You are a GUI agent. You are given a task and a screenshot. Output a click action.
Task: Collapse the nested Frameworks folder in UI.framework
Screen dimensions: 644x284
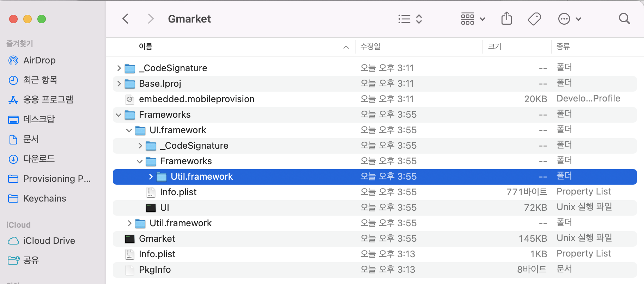(x=140, y=161)
